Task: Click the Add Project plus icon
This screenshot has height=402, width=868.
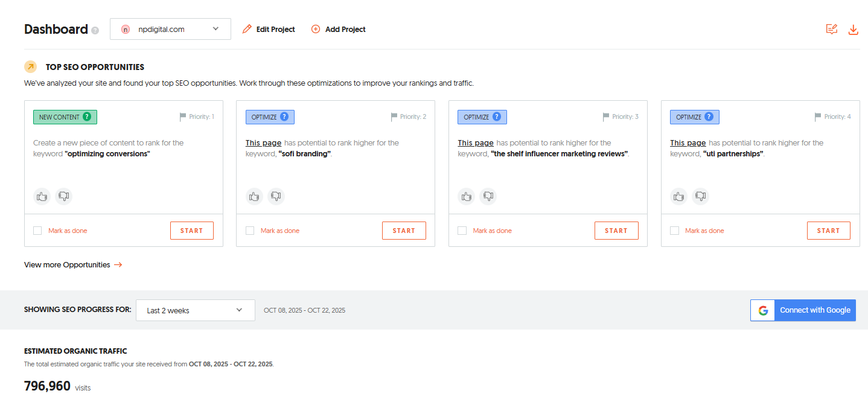Action: pyautogui.click(x=316, y=29)
